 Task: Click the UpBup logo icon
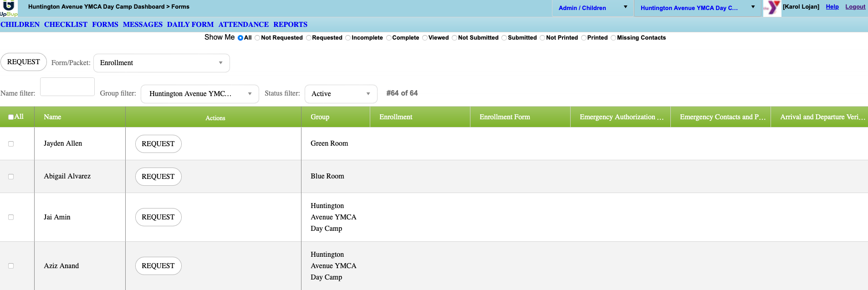pyautogui.click(x=9, y=8)
